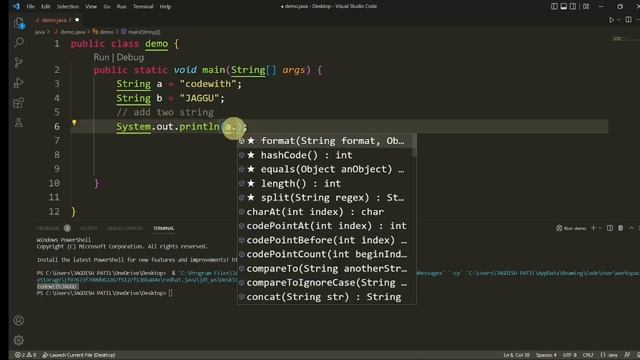Open the Terminal menu

click(x=143, y=7)
